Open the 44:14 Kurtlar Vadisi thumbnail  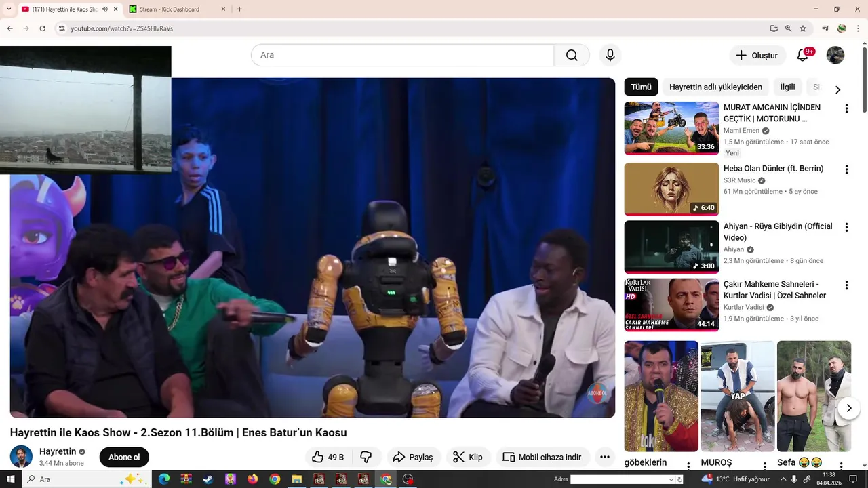pyautogui.click(x=671, y=305)
